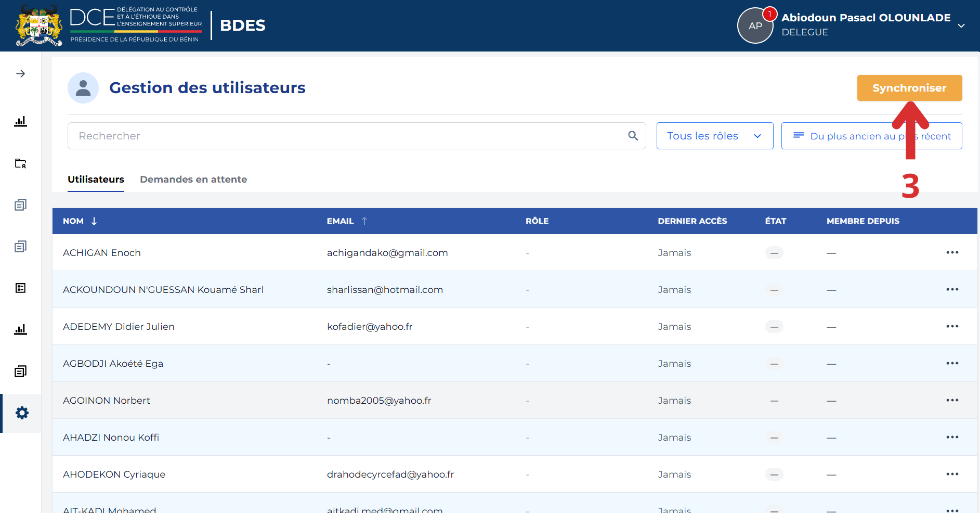Click the AP user avatar
The width and height of the screenshot is (980, 513).
(755, 26)
